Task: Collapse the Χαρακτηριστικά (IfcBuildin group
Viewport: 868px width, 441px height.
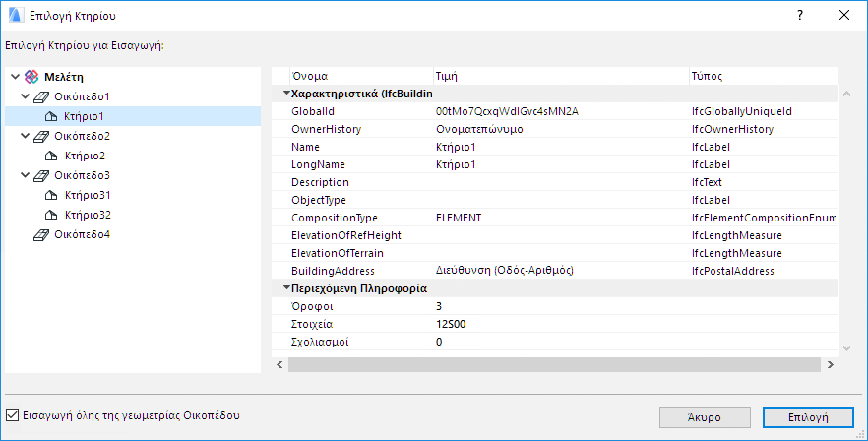Action: (286, 94)
